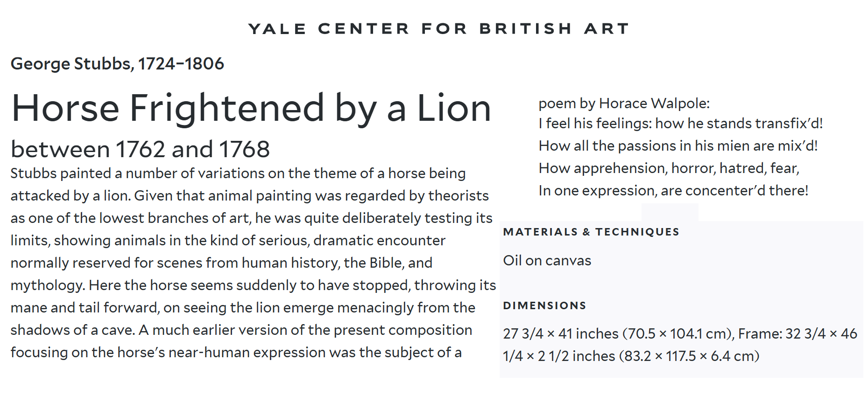This screenshot has height=409, width=868.
Task: Click the 27 3/4 × 41 inches dimensions line
Action: point(680,333)
